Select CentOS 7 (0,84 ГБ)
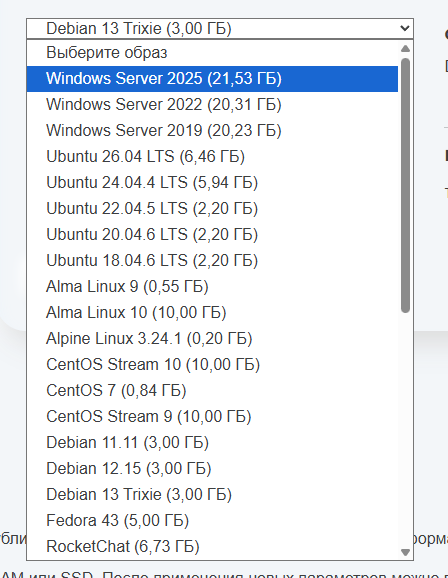448x578 pixels. click(x=212, y=390)
